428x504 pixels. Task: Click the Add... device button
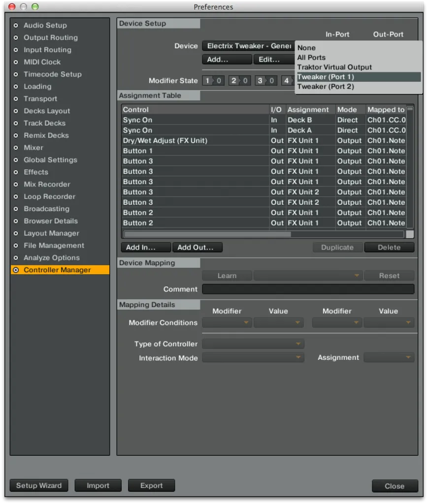(x=227, y=60)
